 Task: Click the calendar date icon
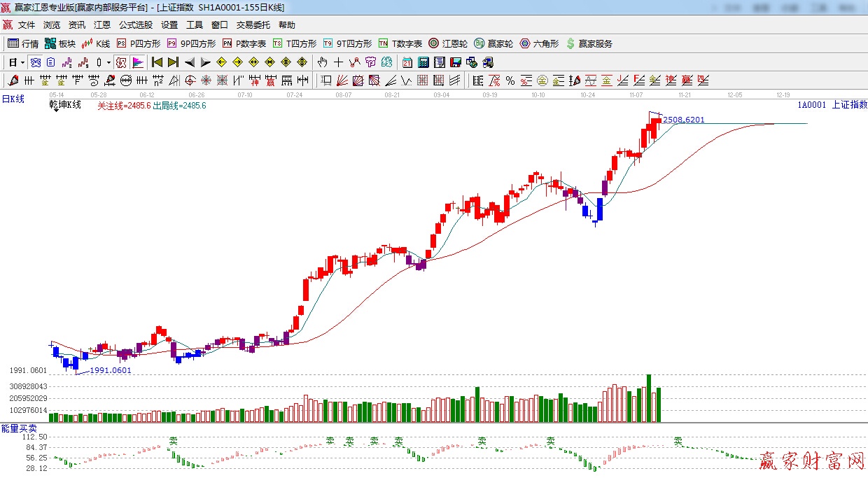click(x=407, y=62)
